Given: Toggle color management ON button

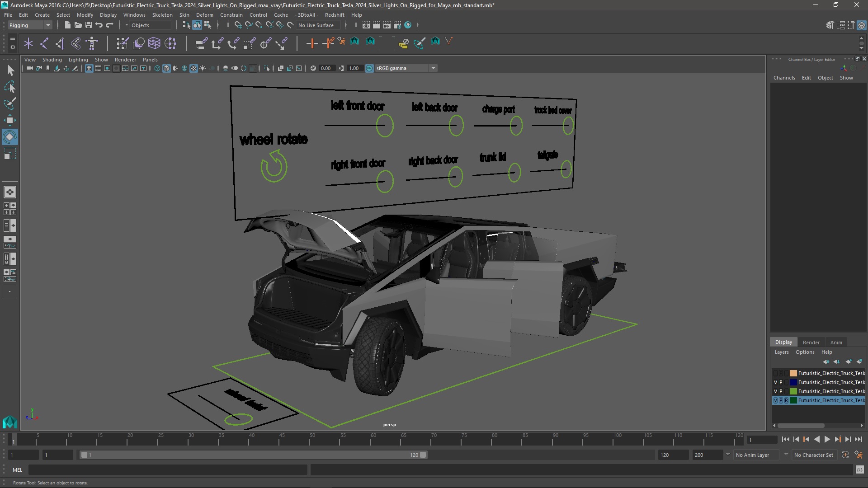Looking at the screenshot, I should (x=369, y=68).
